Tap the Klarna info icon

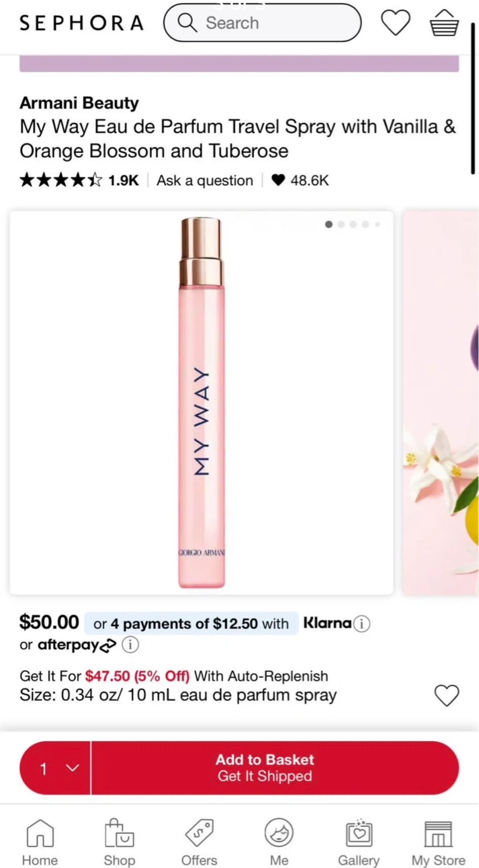click(x=362, y=624)
